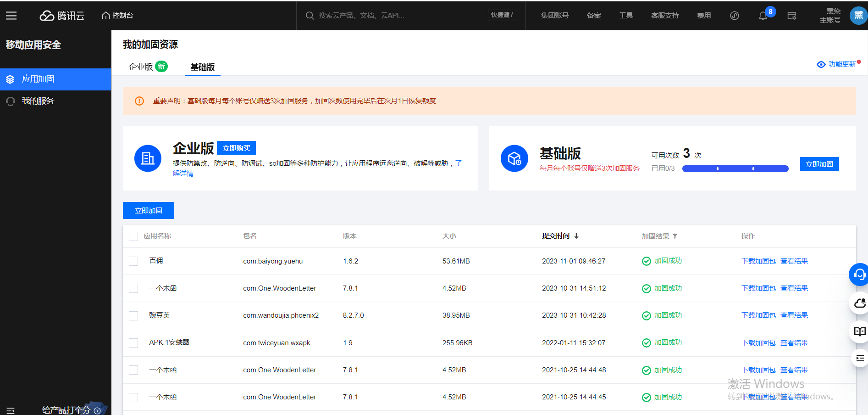The height and width of the screenshot is (415, 868).
Task: Check the 一个木函 row dated 14:44:45
Action: point(133,397)
